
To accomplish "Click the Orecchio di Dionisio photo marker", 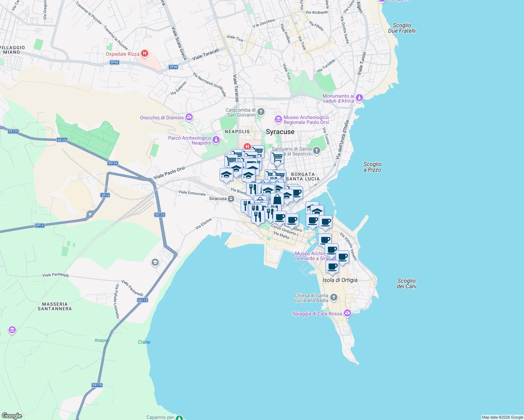I will tap(188, 117).
